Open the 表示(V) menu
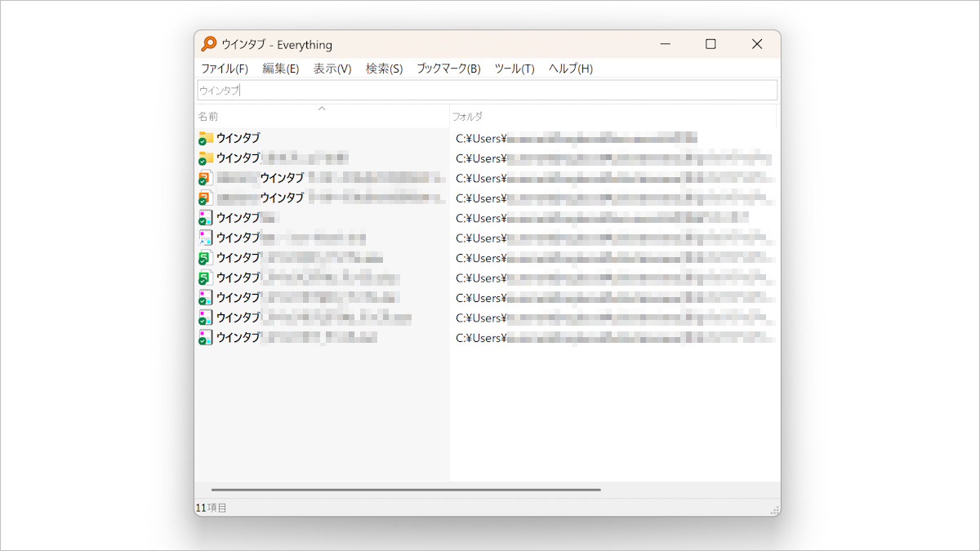The width and height of the screenshot is (980, 551). pos(332,69)
